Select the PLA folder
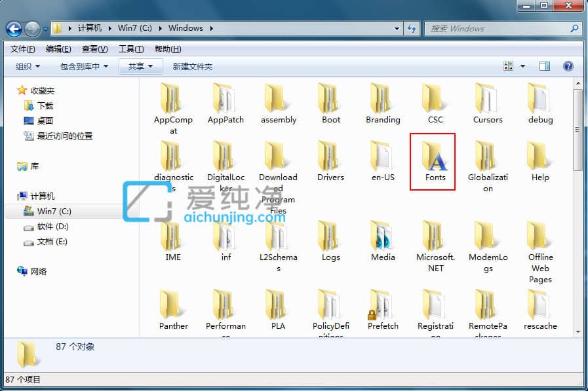Screen dimensions: 588x391 [x=278, y=309]
